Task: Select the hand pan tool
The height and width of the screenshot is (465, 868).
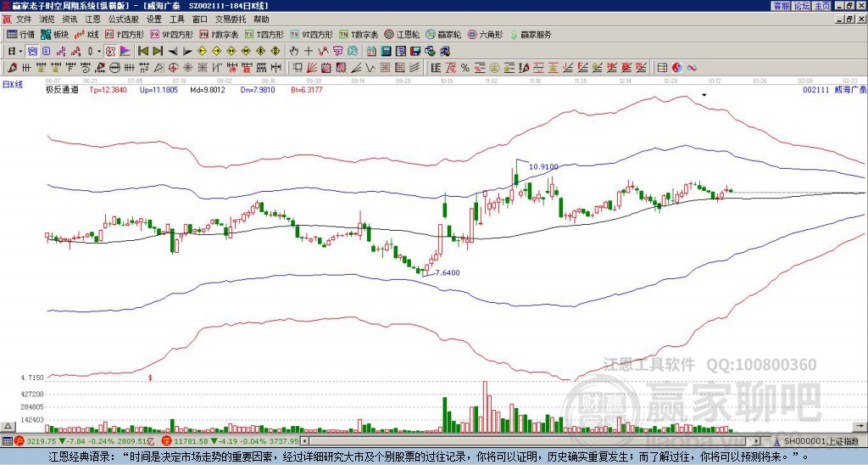Action: click(294, 51)
